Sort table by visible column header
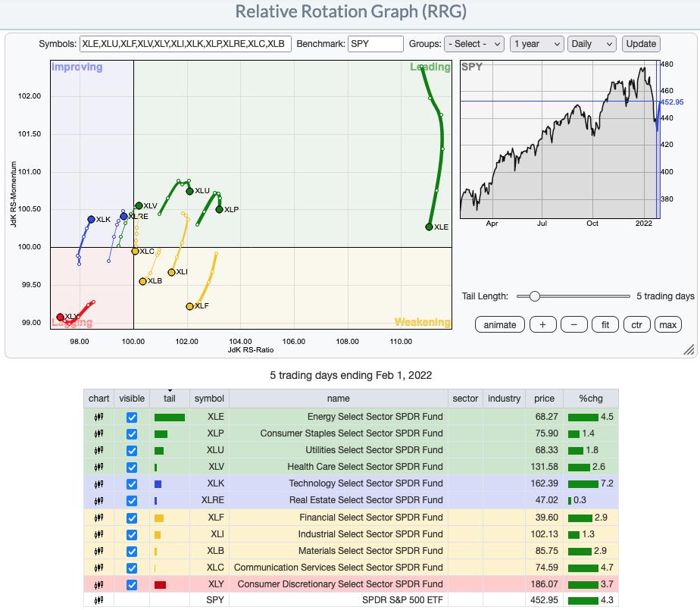700x610 pixels. [132, 399]
